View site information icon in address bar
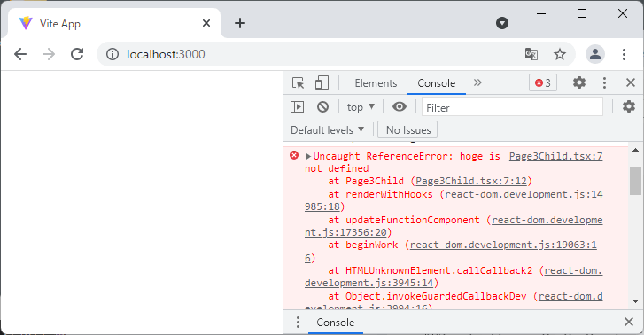Viewport: 644px width, 335px height. tap(113, 54)
